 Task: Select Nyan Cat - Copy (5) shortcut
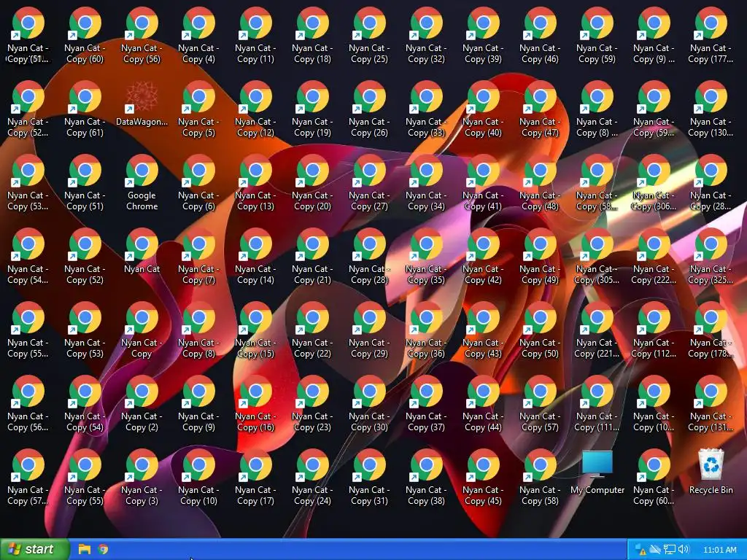[x=198, y=109]
